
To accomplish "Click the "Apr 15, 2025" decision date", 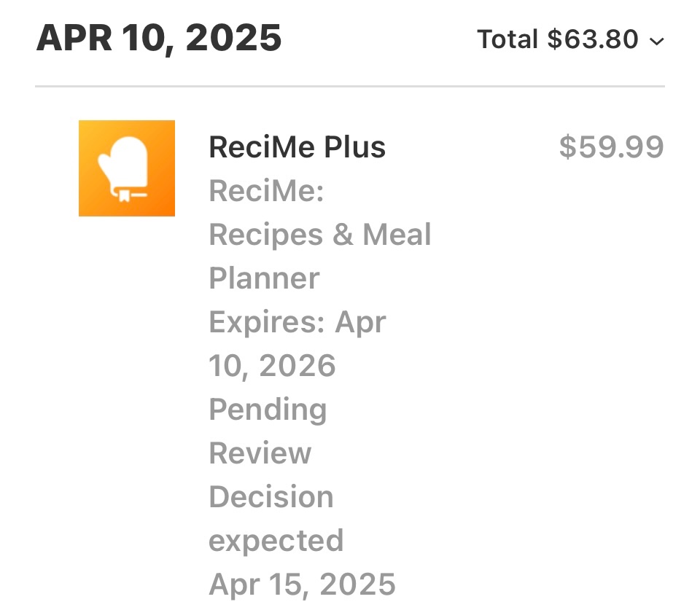I will point(302,584).
